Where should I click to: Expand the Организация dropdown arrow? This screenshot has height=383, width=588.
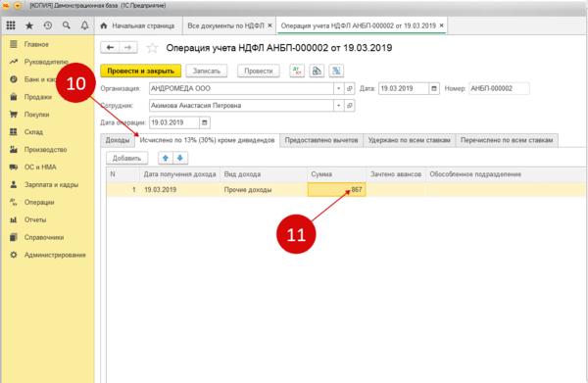pos(339,88)
